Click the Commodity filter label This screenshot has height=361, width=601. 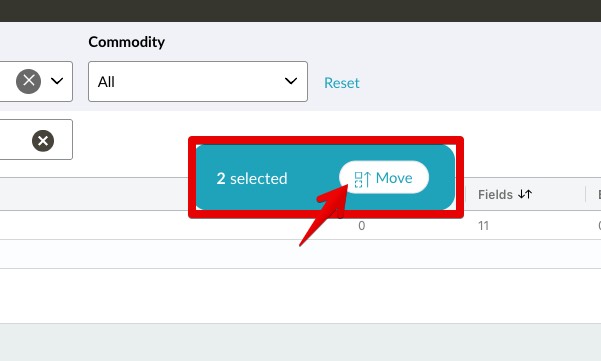[x=126, y=42]
